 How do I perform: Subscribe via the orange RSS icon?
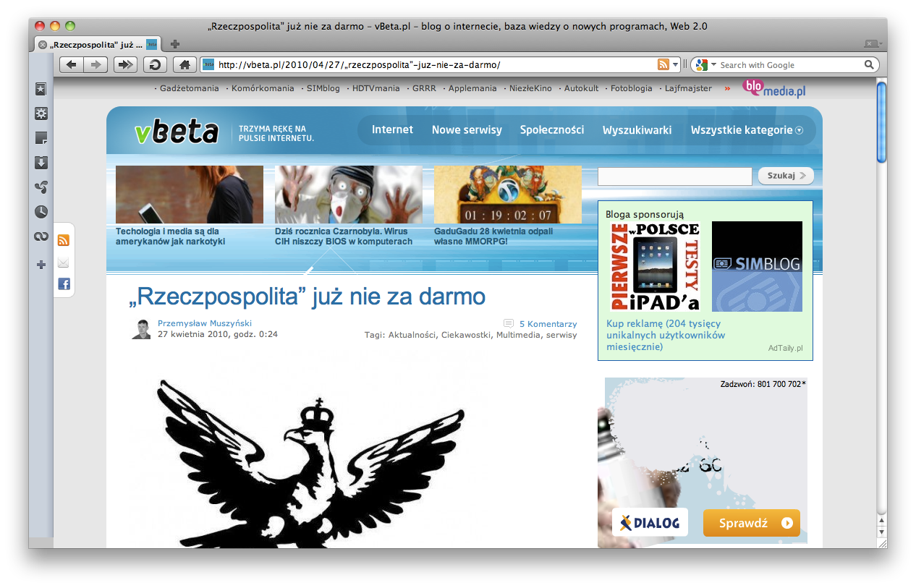click(x=64, y=239)
